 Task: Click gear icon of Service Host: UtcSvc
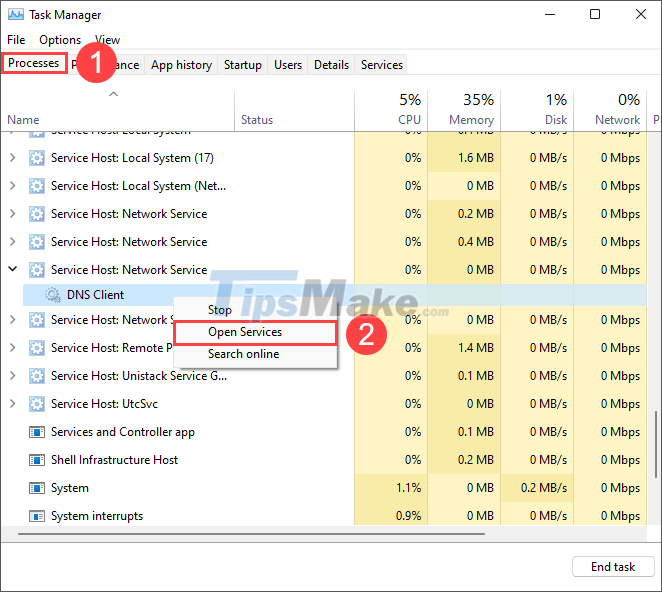(37, 404)
